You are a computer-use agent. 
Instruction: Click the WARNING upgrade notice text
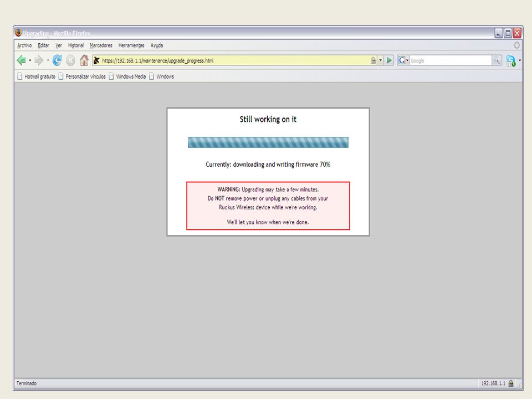point(268,198)
